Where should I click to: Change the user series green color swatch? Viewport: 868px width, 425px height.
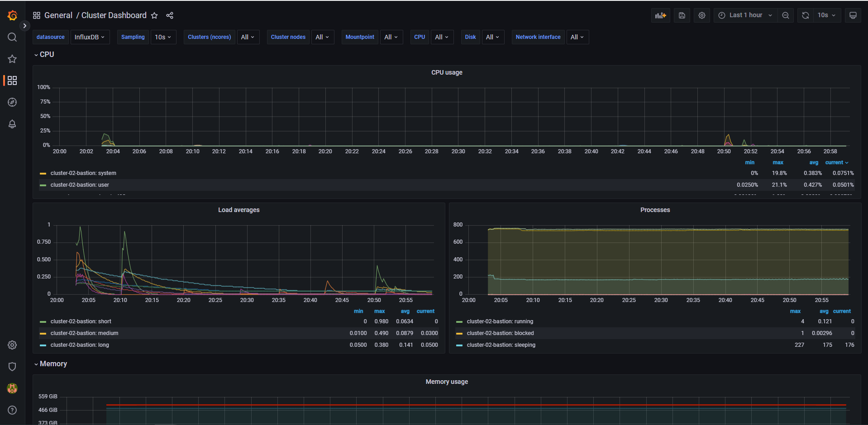(43, 185)
